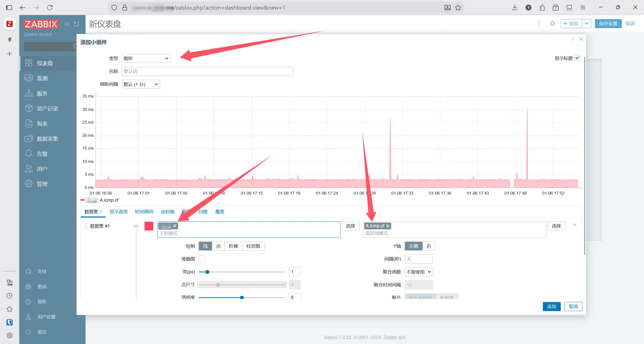Bookmark this page with star icon

tap(458, 8)
